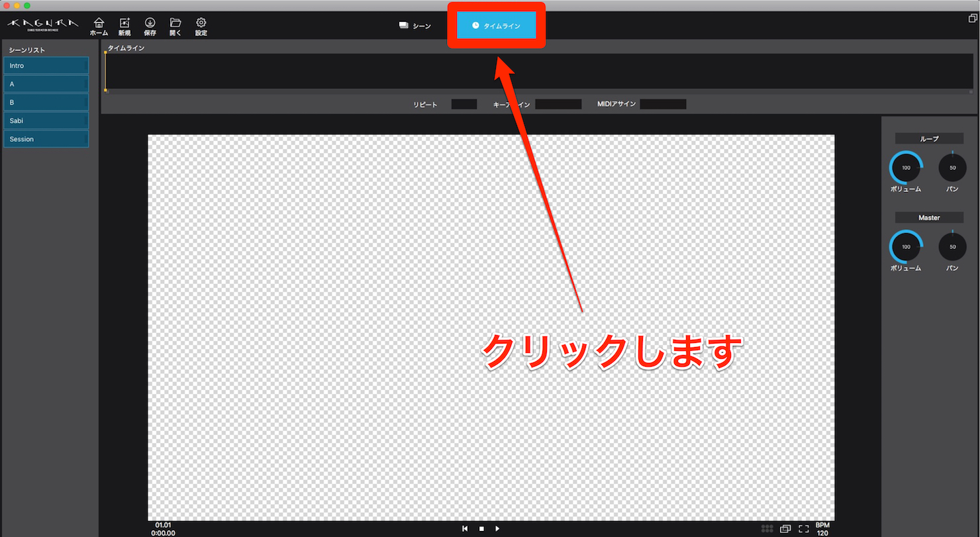Click the yellow playhead marker in the timeline
The height and width of the screenshot is (537, 980).
(x=105, y=71)
